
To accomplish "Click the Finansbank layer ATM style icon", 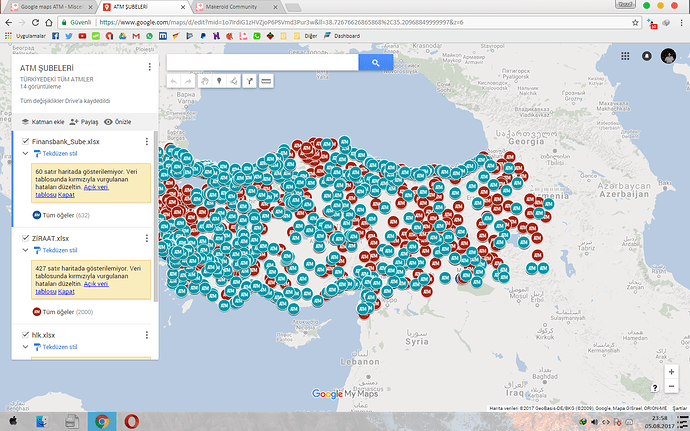I will [37, 215].
